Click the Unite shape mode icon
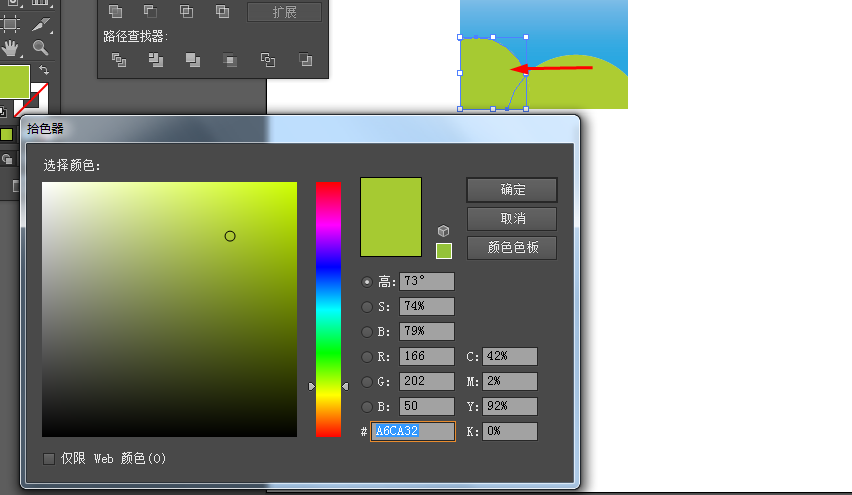 [115, 11]
